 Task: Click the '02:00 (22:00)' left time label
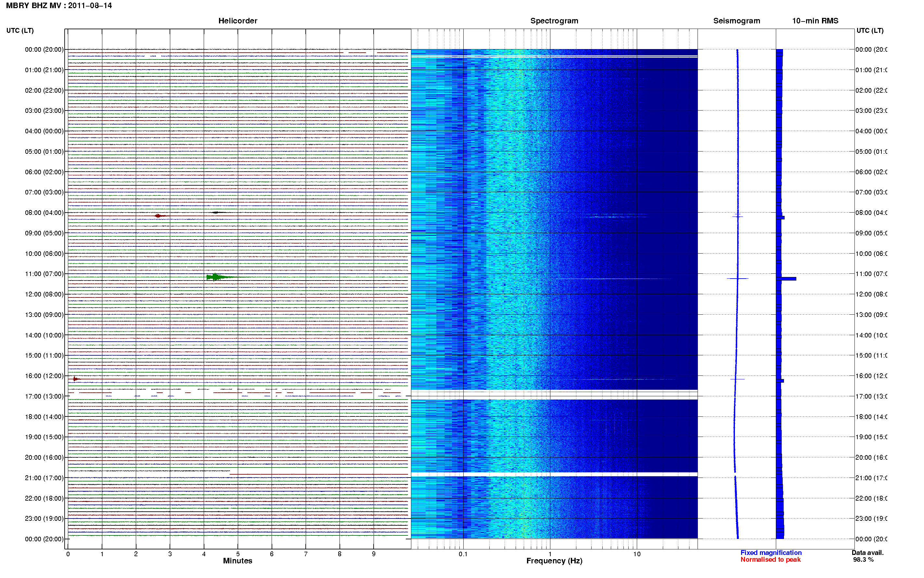[x=44, y=90]
